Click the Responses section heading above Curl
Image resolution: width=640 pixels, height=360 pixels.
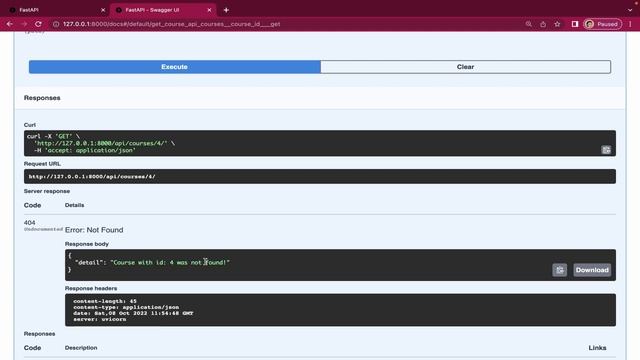tap(42, 98)
